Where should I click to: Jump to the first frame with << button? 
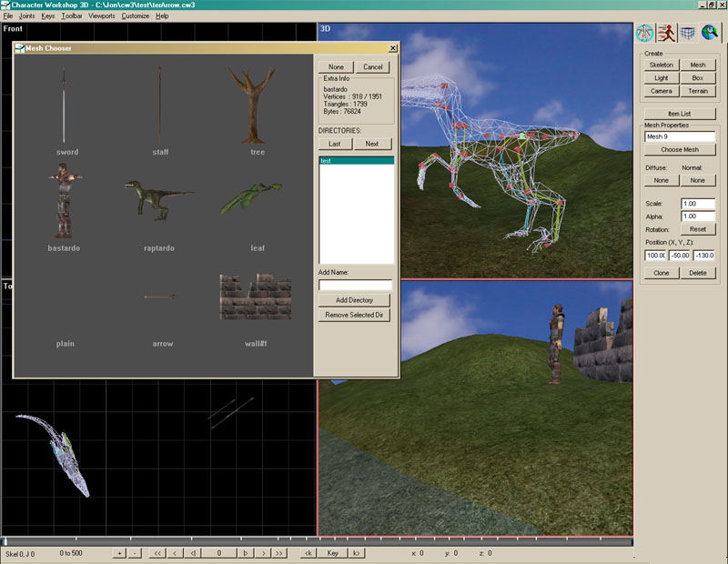pos(157,552)
